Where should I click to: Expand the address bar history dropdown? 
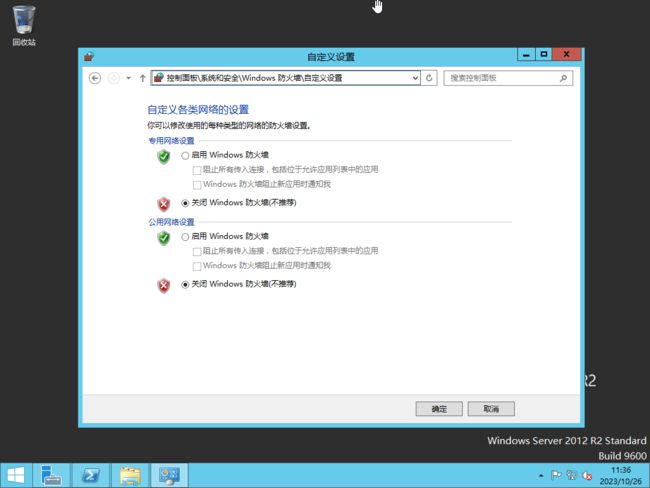pyautogui.click(x=415, y=78)
